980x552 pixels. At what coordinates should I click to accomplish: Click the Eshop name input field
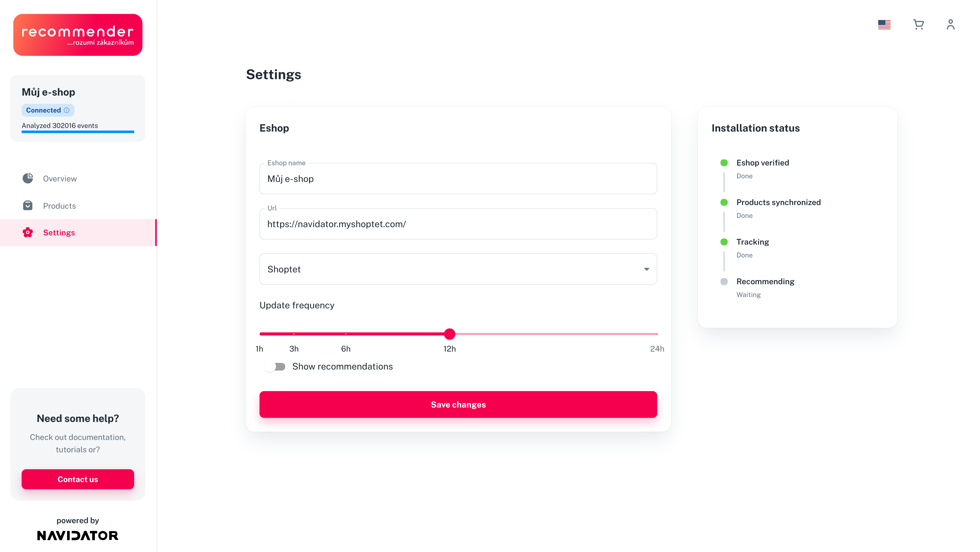[458, 179]
